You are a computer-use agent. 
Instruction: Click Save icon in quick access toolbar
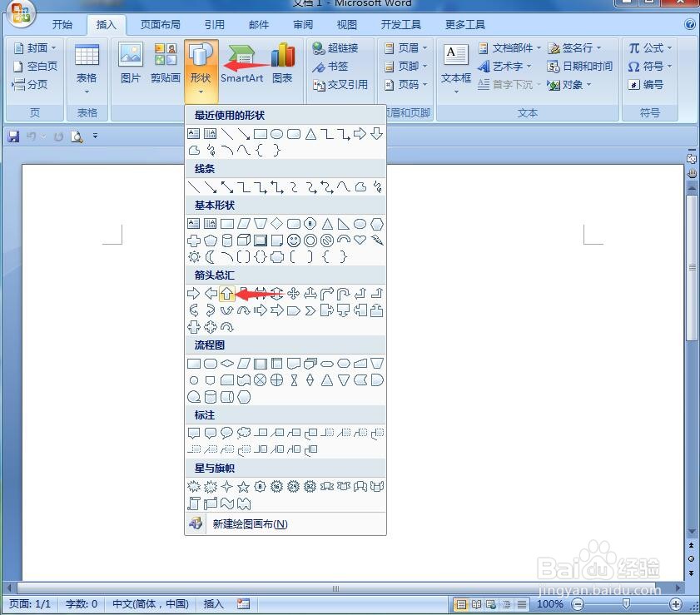[13, 136]
